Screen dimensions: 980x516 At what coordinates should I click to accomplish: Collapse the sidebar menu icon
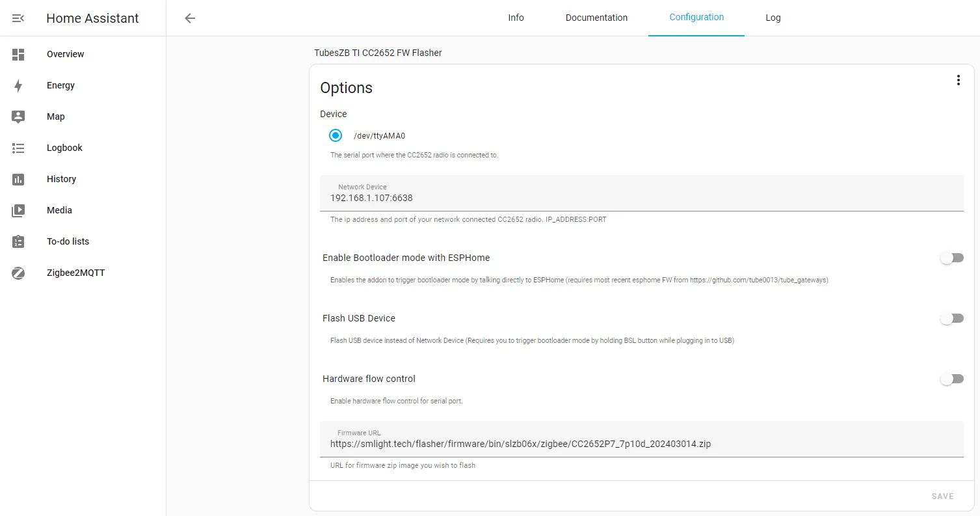(x=18, y=18)
